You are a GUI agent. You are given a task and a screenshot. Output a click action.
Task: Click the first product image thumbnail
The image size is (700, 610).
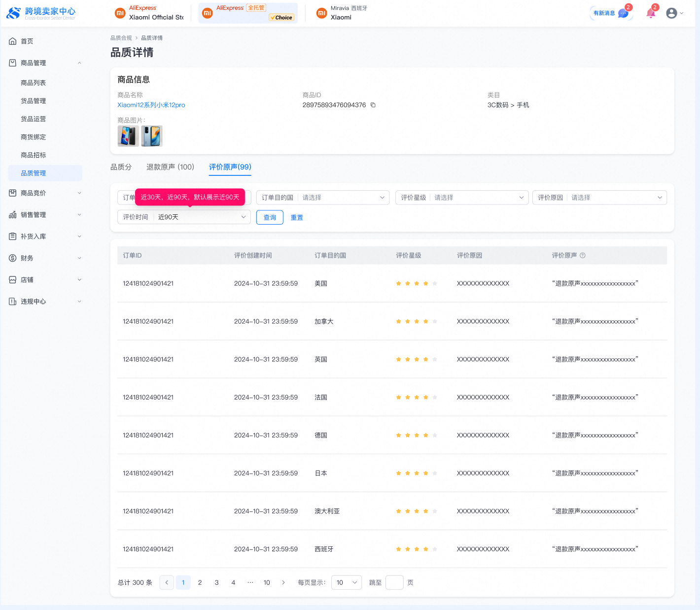click(x=128, y=136)
